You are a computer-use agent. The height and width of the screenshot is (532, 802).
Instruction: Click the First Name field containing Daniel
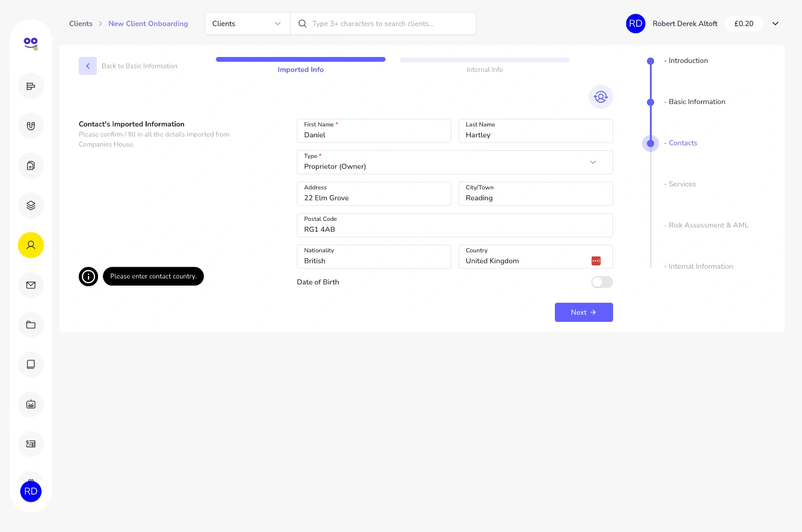374,131
